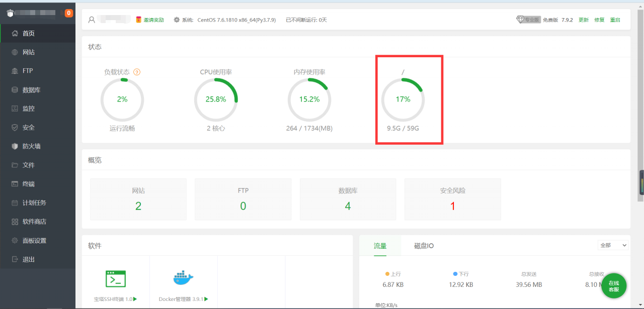Click the 上行 6.87 KB value

(x=393, y=284)
